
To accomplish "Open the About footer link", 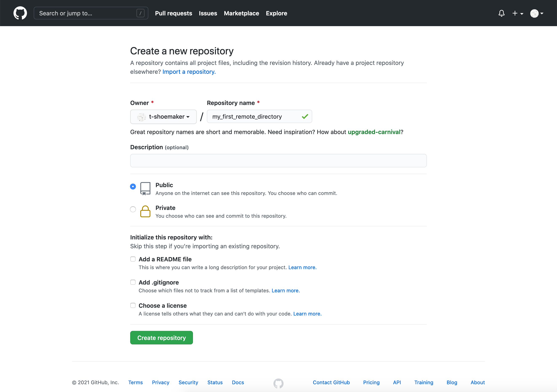I will pyautogui.click(x=478, y=382).
